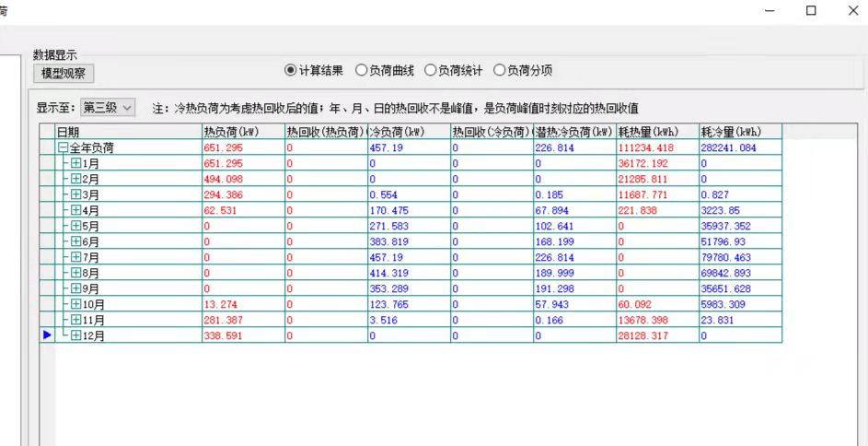Select the 负荷统计 radio button
Image resolution: width=868 pixels, height=446 pixels.
point(430,70)
